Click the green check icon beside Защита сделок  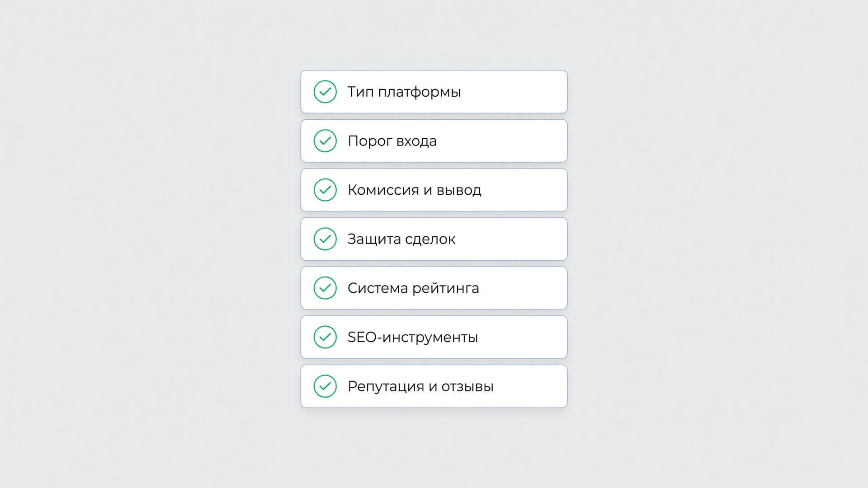325,239
